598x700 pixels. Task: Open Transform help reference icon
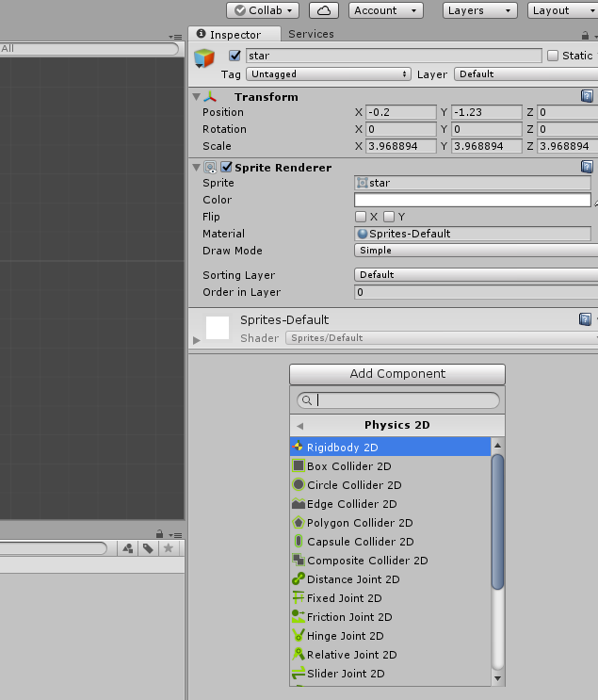point(587,96)
